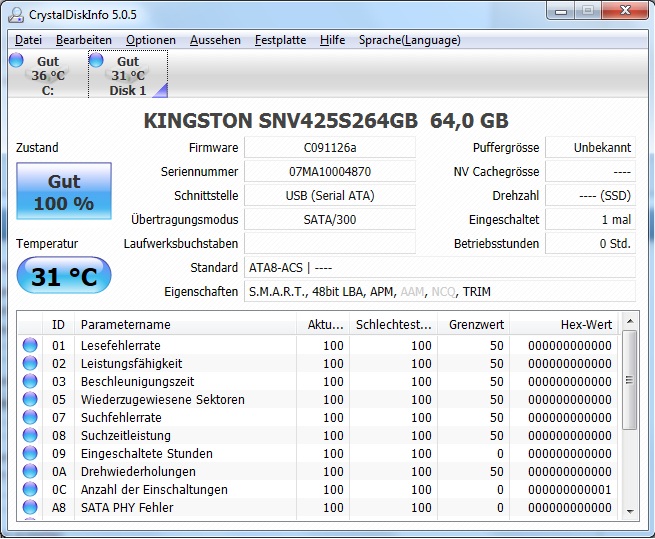Sort by the ID column header
The height and width of the screenshot is (539, 655).
pos(58,324)
